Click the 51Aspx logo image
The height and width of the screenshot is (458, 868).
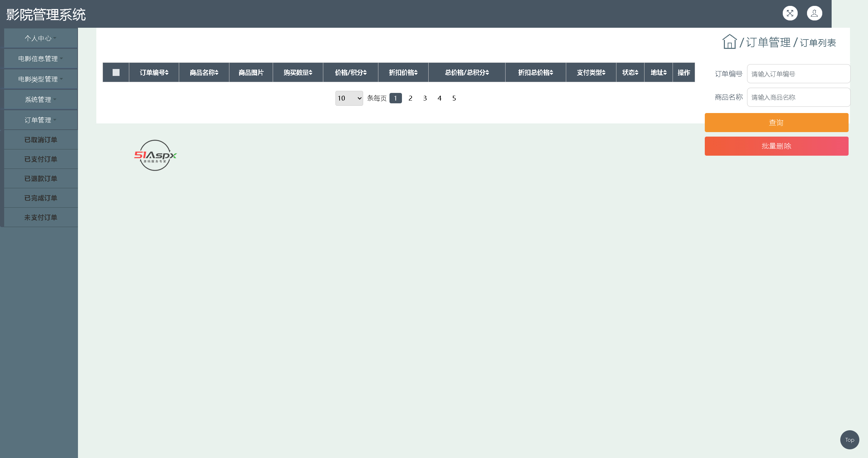coord(155,155)
